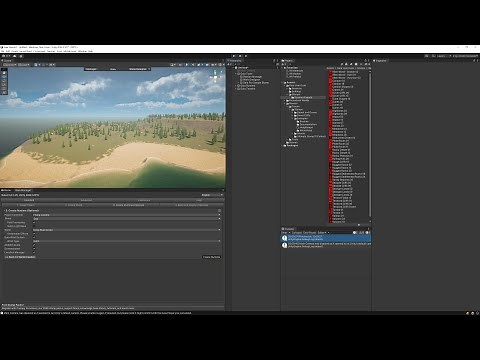Screen dimensions: 480x360
Task: Toggle the Location Manager checkbox
Action: 34,252
